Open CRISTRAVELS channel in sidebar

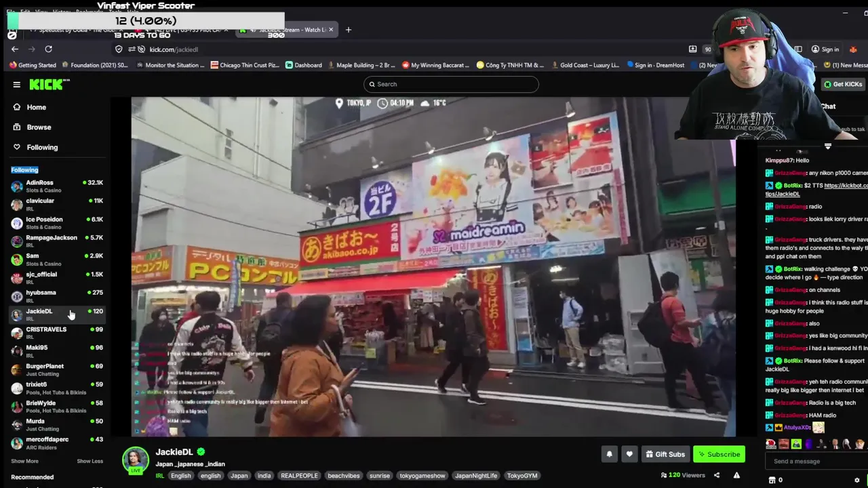(56, 333)
